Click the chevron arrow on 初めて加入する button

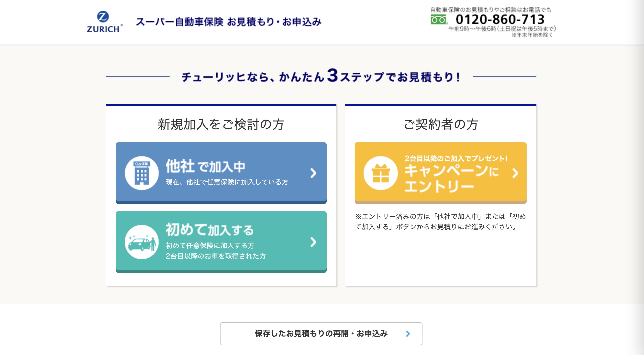tap(313, 242)
